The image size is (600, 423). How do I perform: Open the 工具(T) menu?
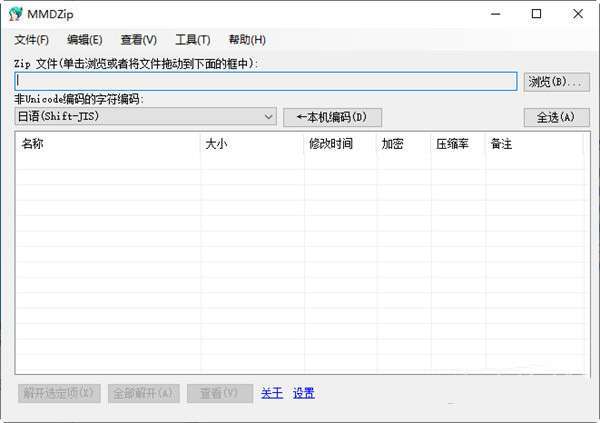point(192,40)
